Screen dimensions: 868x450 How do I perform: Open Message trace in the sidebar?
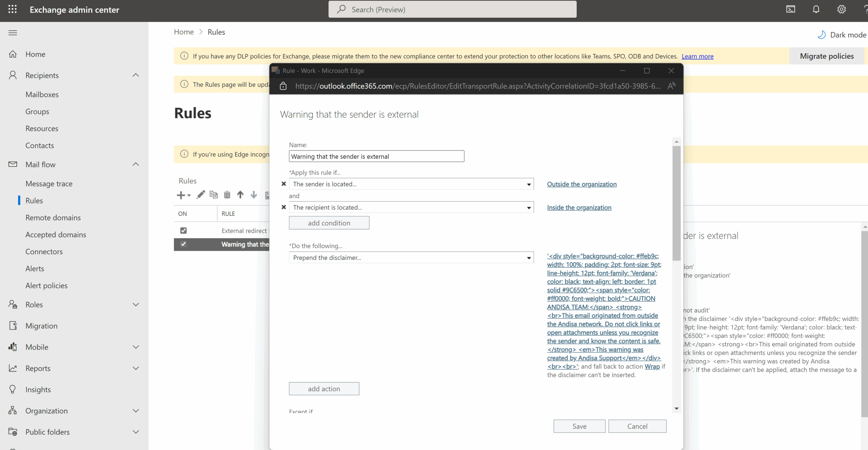coord(49,184)
